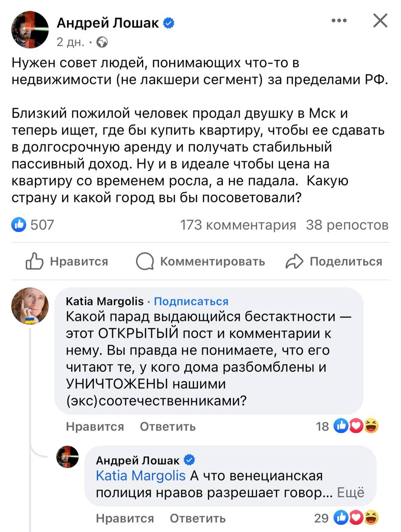Viewport: 401px width, 532px height.
Task: Like Андрей Лошак's reply via Нравится
Action: [x=125, y=518]
